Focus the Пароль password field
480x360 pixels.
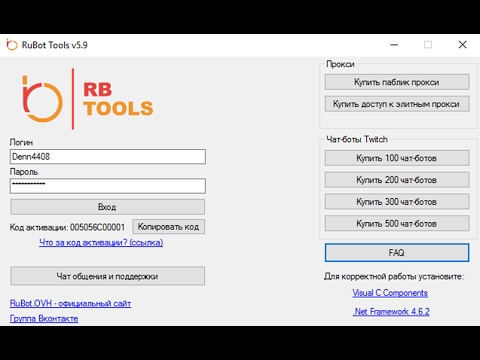(x=108, y=186)
